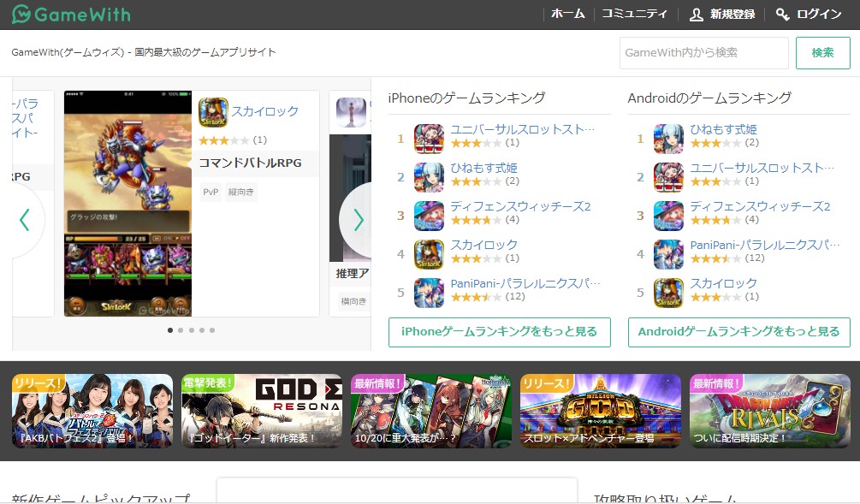Open the AKBバトフェス2 登場 banner

click(92, 412)
